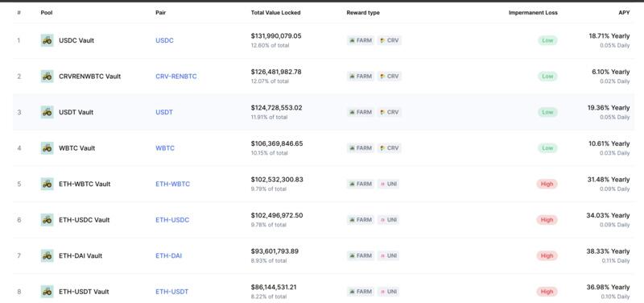Click the tractor icon for ETH-DAI Vault
This screenshot has width=644, height=303.
click(x=47, y=255)
